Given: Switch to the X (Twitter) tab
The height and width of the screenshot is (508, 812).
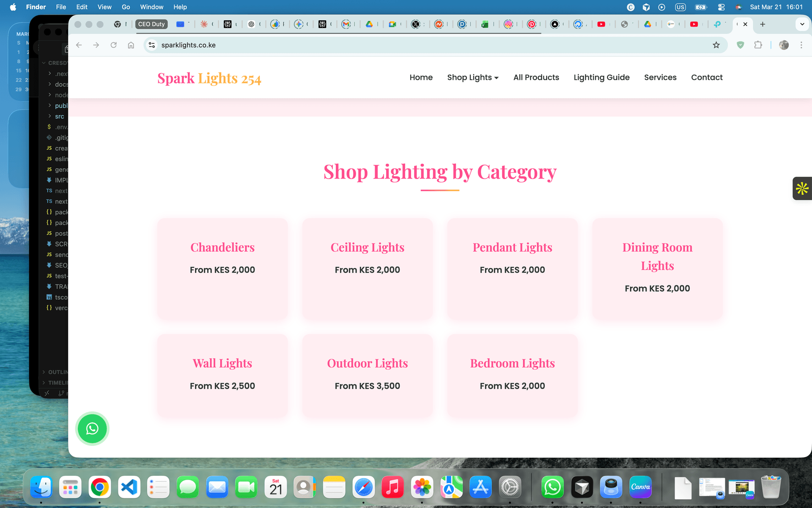Looking at the screenshot, I should [416, 24].
